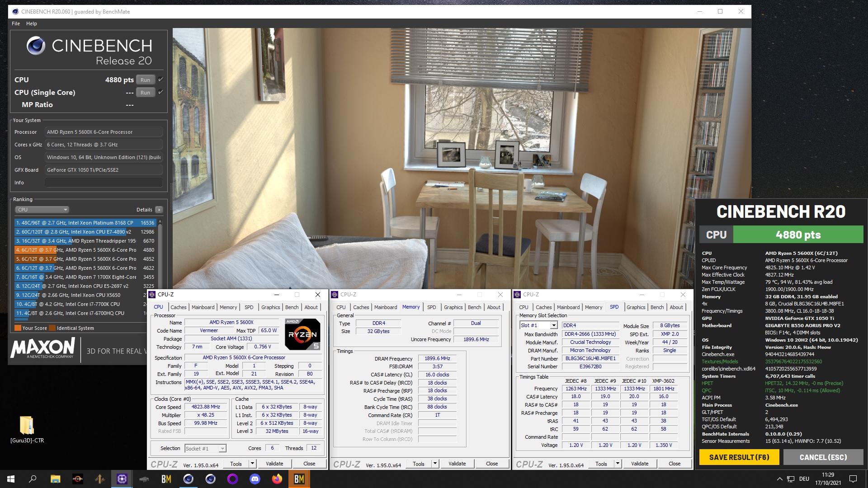Switch to Mainboard tab in first CPU-Z
The width and height of the screenshot is (868, 488).
coord(203,307)
